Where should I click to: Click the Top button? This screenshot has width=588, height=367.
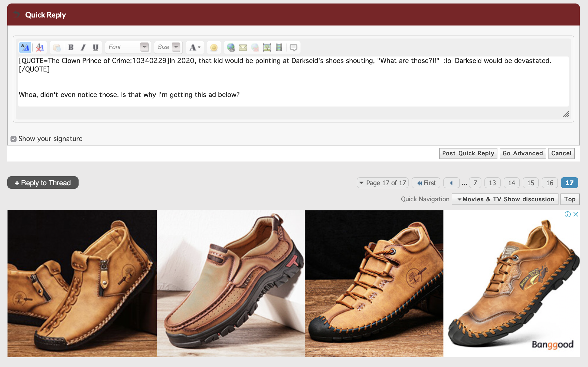[570, 199]
